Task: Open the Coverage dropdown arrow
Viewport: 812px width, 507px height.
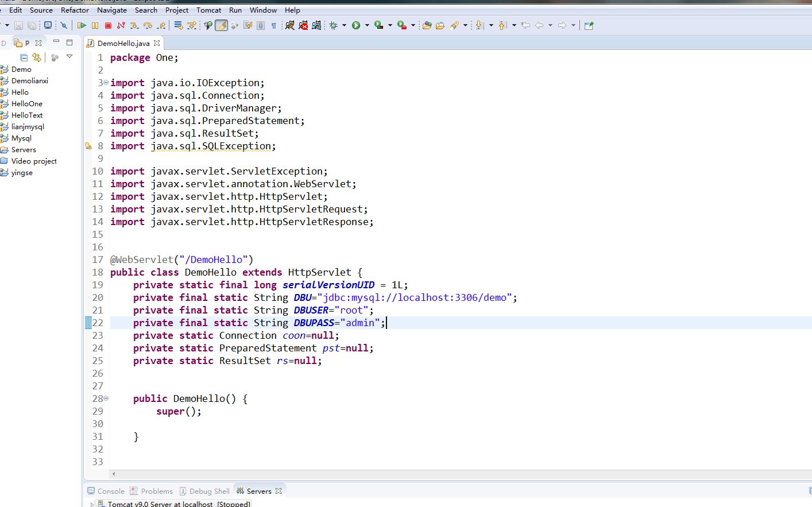Action: click(390, 25)
